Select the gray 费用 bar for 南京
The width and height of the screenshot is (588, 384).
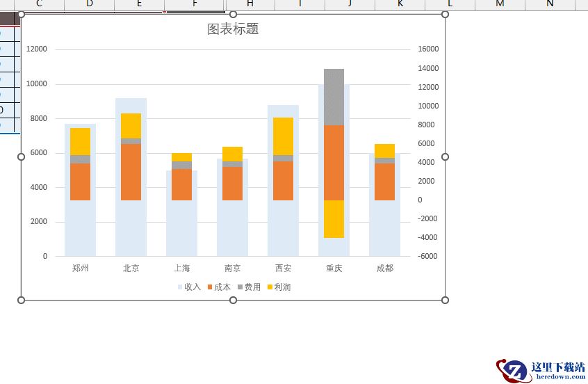click(x=233, y=164)
